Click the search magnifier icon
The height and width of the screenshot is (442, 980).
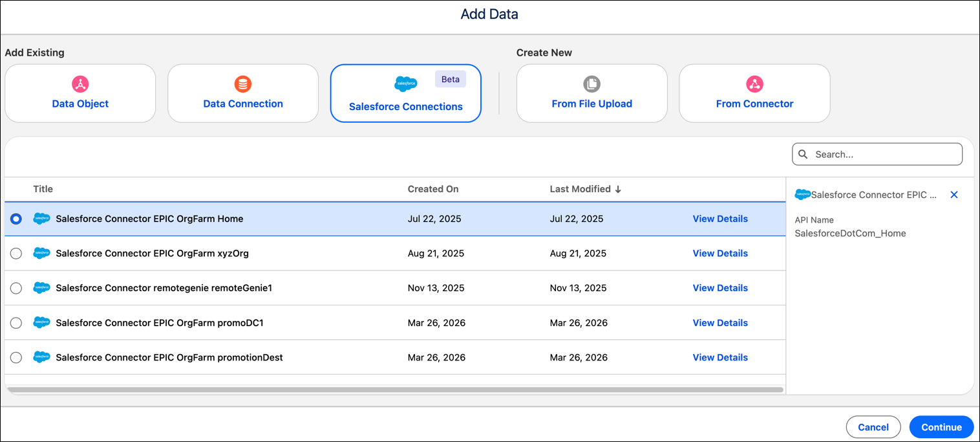tap(803, 154)
